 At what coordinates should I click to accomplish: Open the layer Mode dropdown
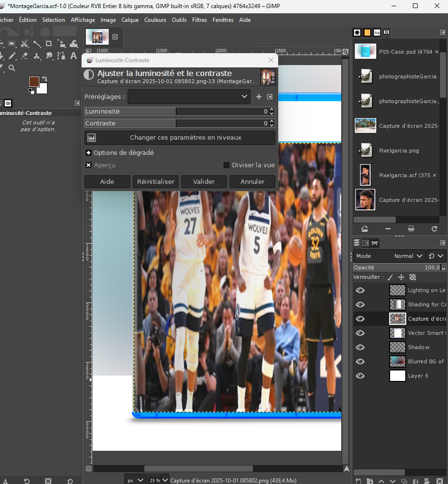(x=389, y=256)
